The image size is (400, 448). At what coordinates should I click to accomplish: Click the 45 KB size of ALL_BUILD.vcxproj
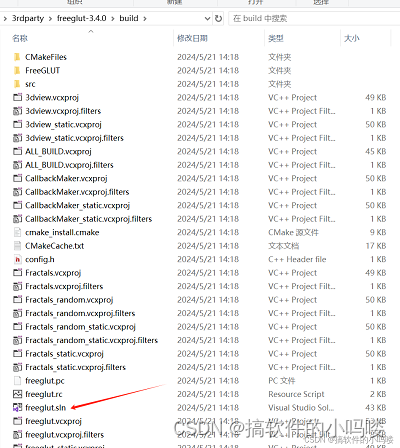coord(376,151)
